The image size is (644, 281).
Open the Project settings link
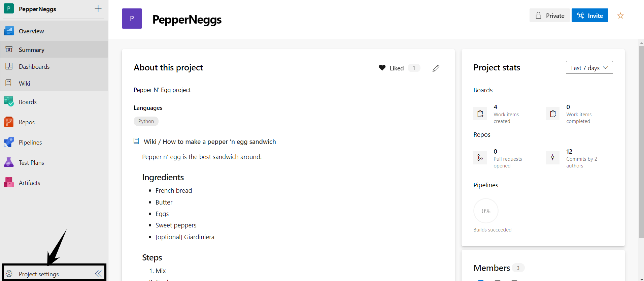[39, 274]
